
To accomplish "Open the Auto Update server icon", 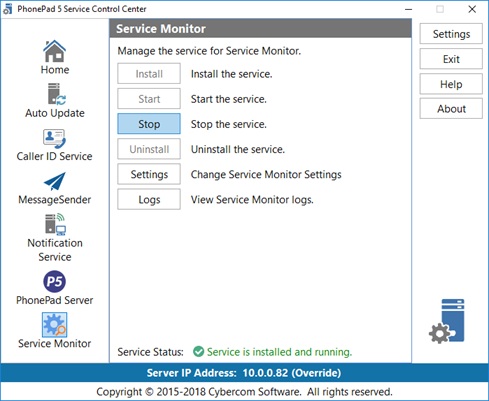I will (56, 94).
